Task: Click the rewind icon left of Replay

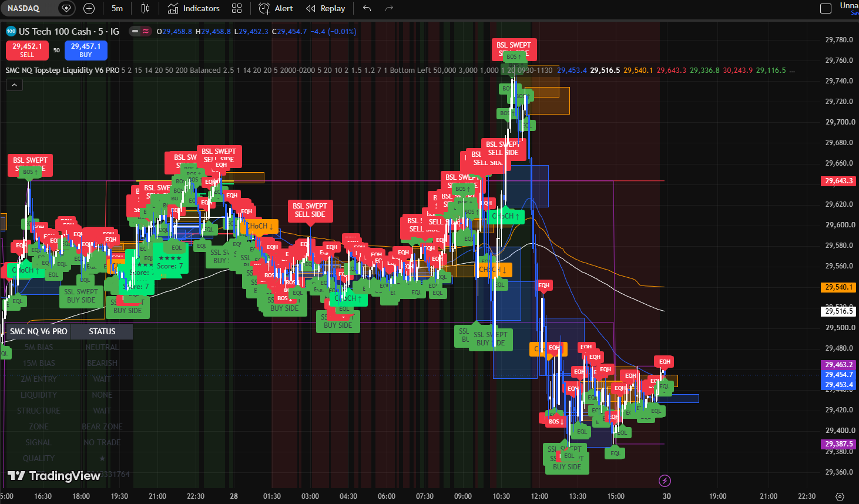Action: (x=311, y=8)
